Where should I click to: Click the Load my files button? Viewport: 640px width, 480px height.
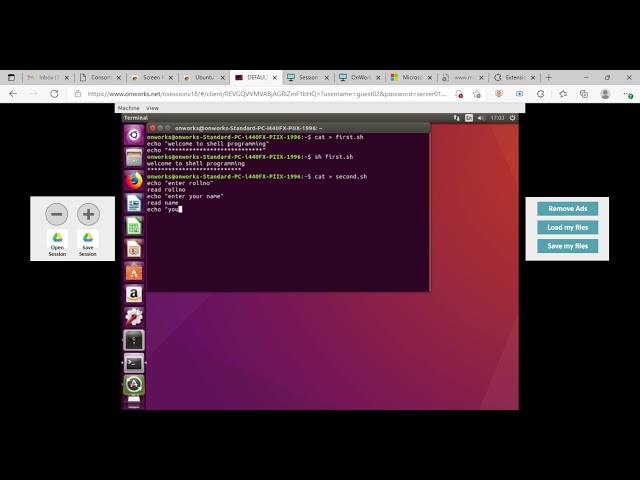point(567,227)
